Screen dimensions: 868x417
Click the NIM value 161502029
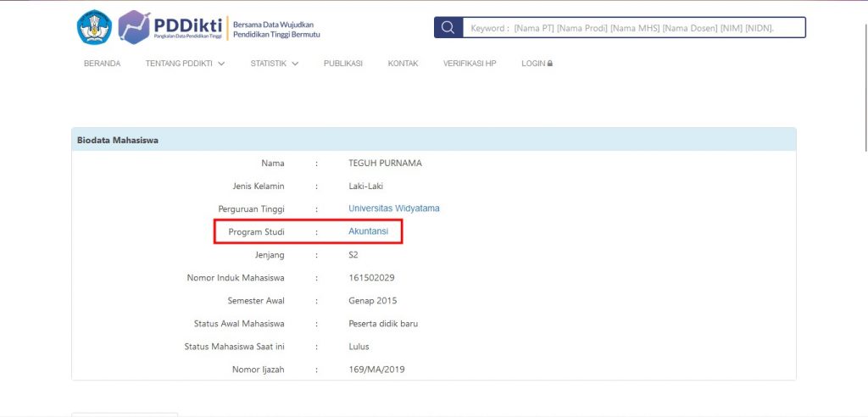point(371,278)
